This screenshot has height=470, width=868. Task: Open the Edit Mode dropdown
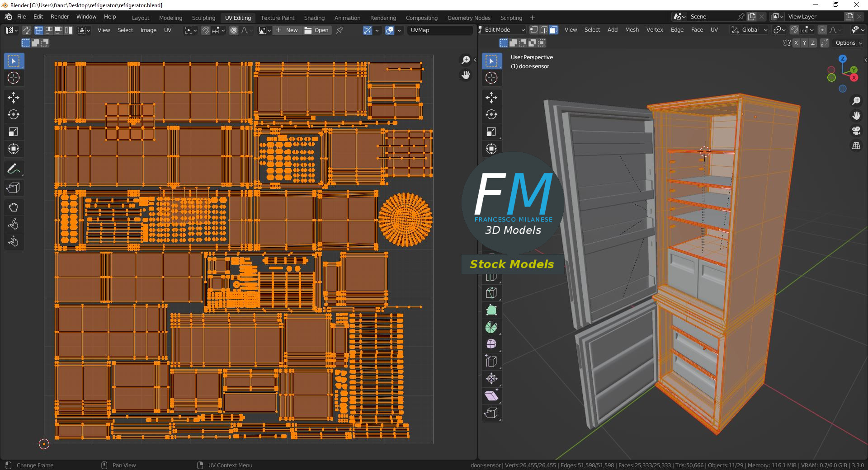coord(502,30)
